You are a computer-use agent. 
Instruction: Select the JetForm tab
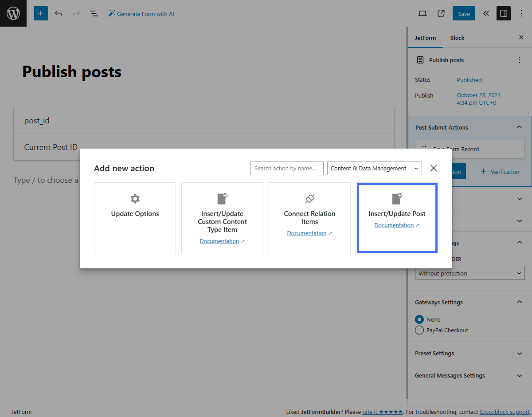pyautogui.click(x=425, y=38)
